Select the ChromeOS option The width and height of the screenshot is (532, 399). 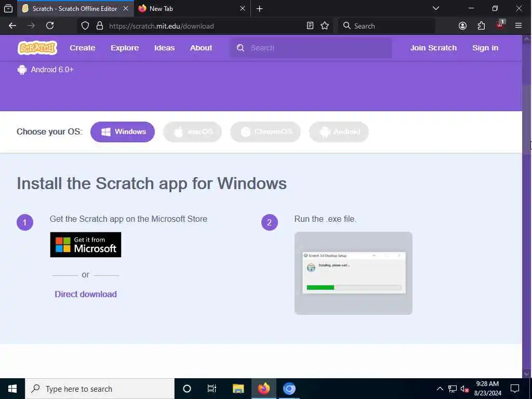click(265, 131)
